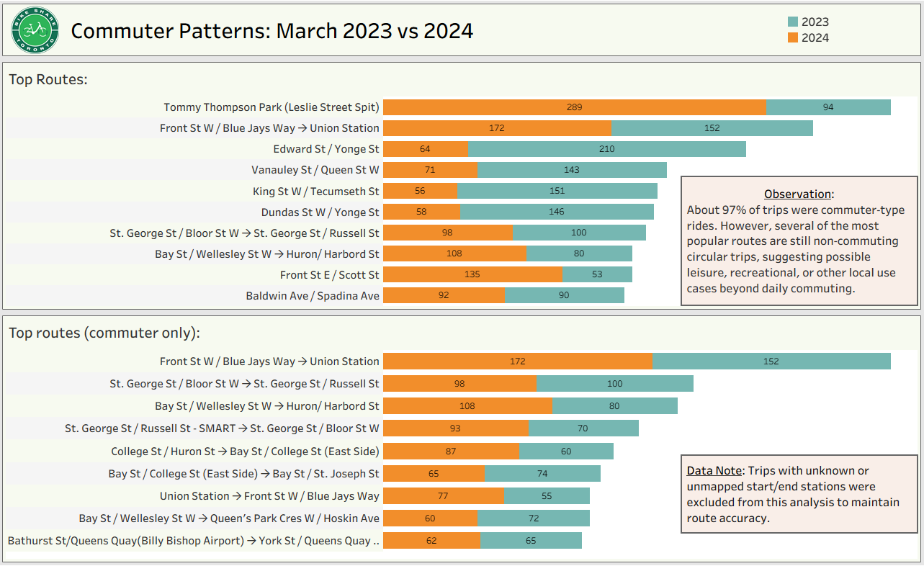Click the 'Commuter Patterns: March 2023 vs 2024' title
Image resolution: width=924 pixels, height=566 pixels.
(x=272, y=31)
